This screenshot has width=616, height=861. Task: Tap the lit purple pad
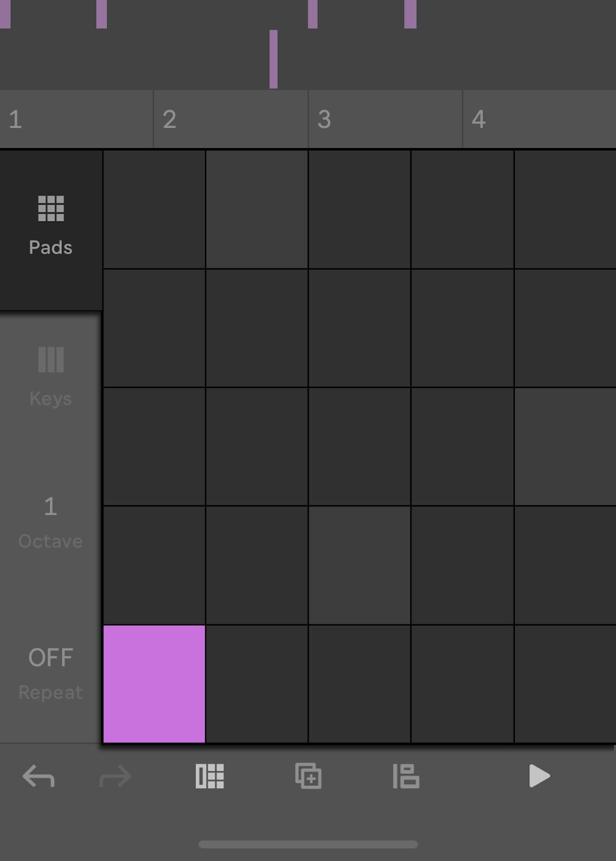(154, 684)
